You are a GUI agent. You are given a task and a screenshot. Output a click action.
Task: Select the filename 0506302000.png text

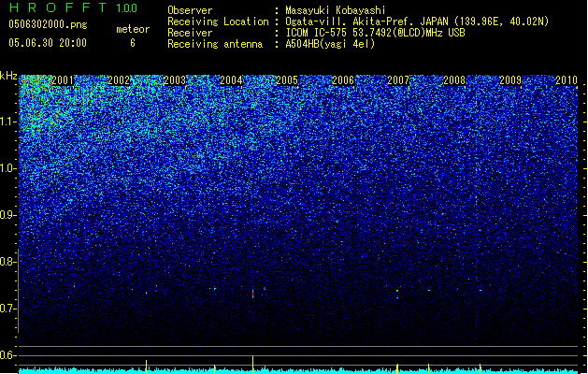[48, 24]
